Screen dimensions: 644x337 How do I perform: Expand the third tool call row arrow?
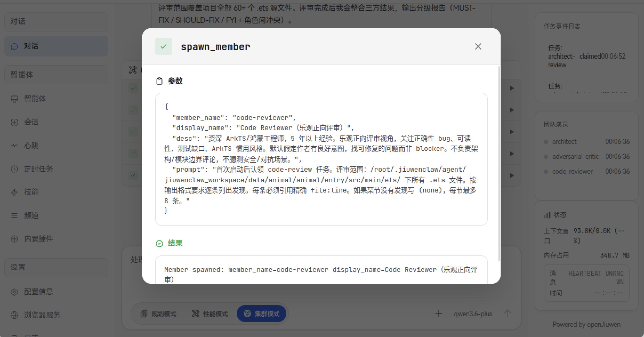click(x=512, y=132)
